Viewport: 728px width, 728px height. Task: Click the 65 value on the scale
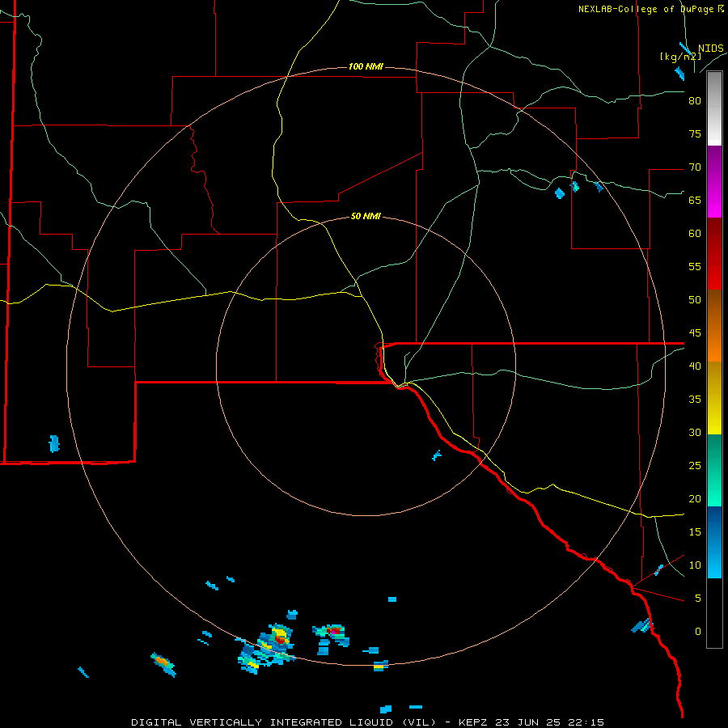coord(695,200)
